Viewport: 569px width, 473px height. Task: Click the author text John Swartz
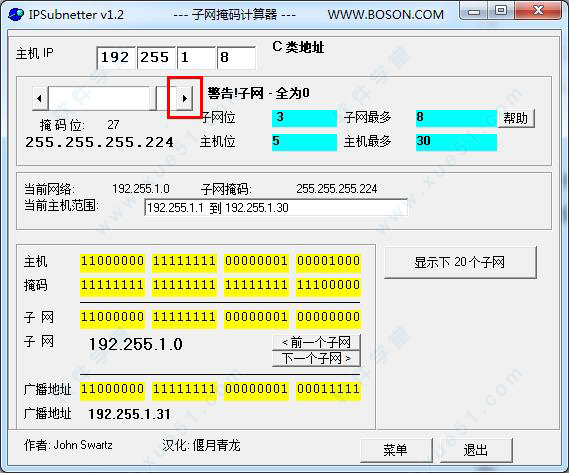[x=83, y=445]
